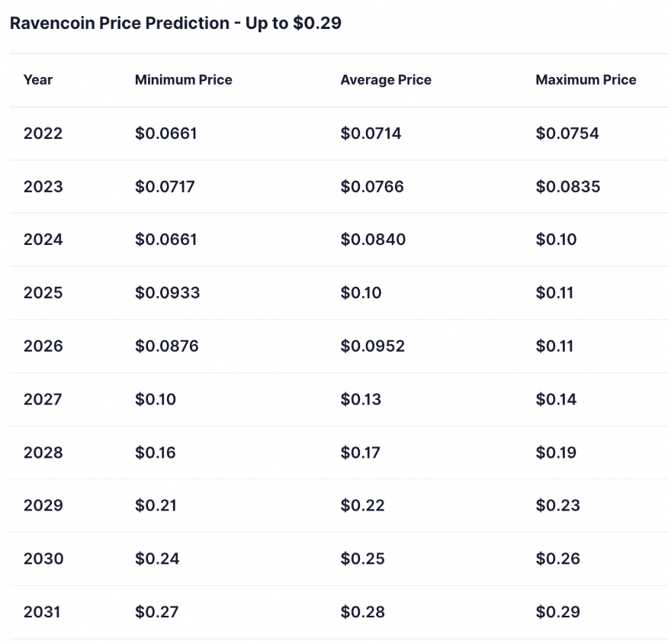Click the 2031 maximum price $0.29
The height and width of the screenshot is (644, 668).
[557, 612]
